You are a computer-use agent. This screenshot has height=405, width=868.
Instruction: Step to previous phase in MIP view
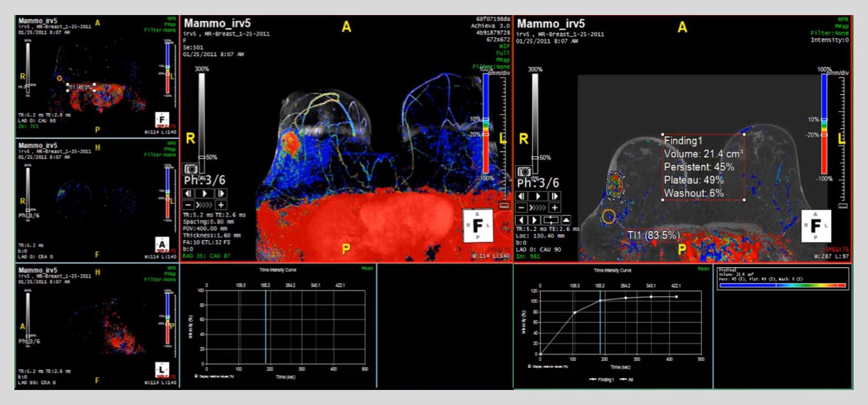189,193
